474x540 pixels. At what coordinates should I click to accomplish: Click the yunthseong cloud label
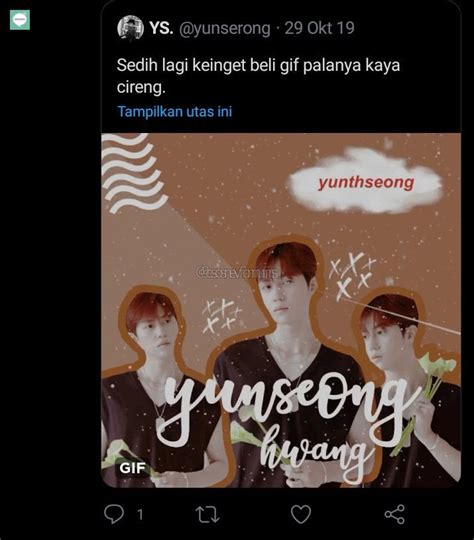pyautogui.click(x=366, y=183)
